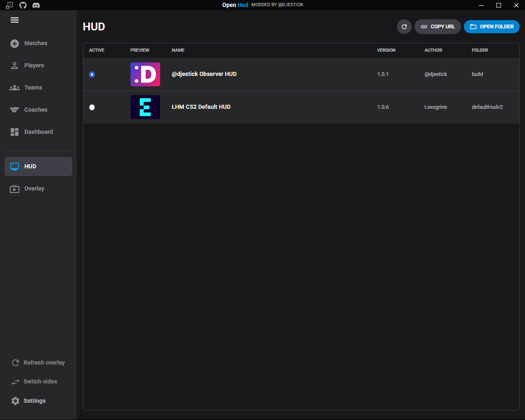525x420 pixels.
Task: Click the Overlay TV icon
Action: pyautogui.click(x=15, y=188)
